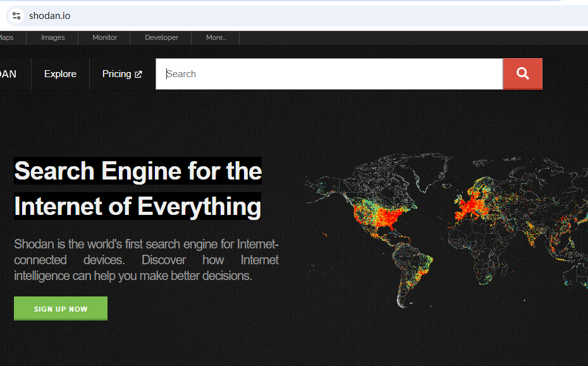Open site information icon in address bar

(x=16, y=16)
